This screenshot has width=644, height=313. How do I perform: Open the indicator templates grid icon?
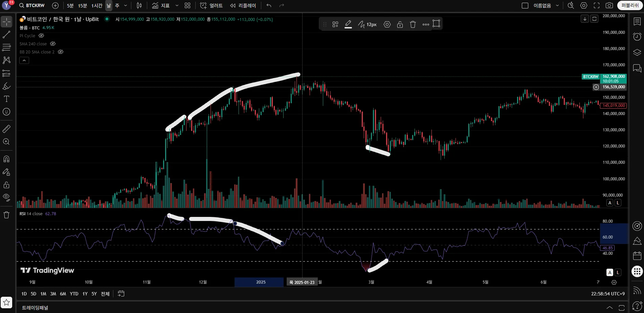[x=187, y=5]
